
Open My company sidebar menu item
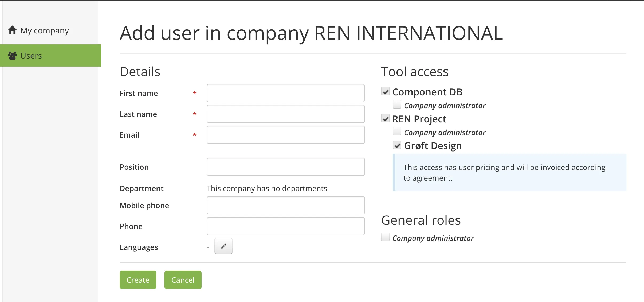[x=44, y=30]
